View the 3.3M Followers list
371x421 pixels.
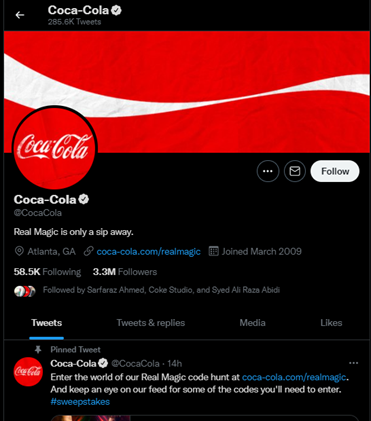click(x=125, y=272)
